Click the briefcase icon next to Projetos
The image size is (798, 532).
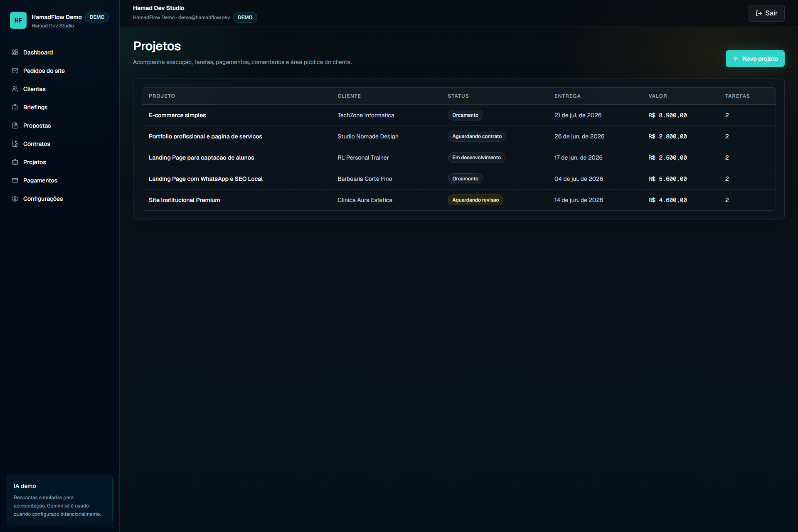pos(15,162)
